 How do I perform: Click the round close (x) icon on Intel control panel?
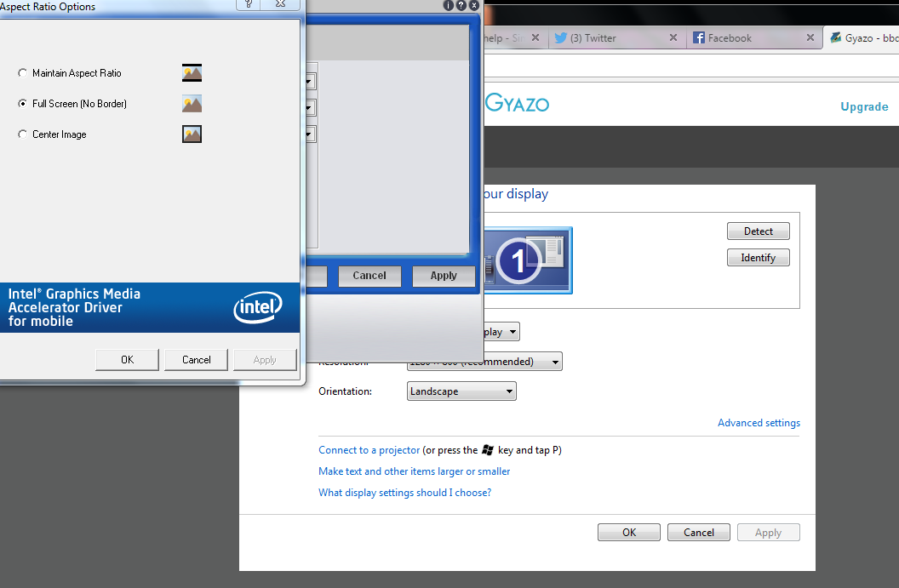pos(473,5)
